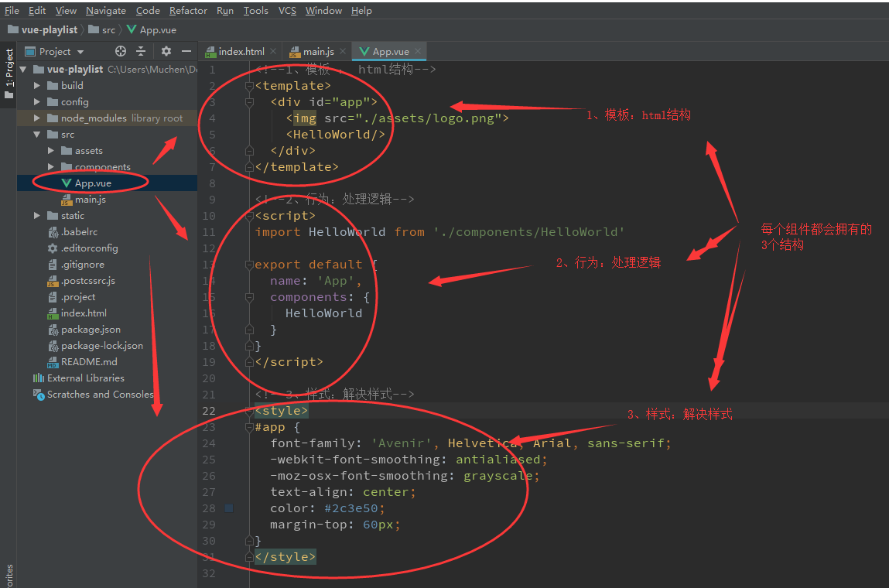Screen dimensions: 889x588
Task: Toggle the '1: Project' tool window stripe button
Action: point(8,70)
